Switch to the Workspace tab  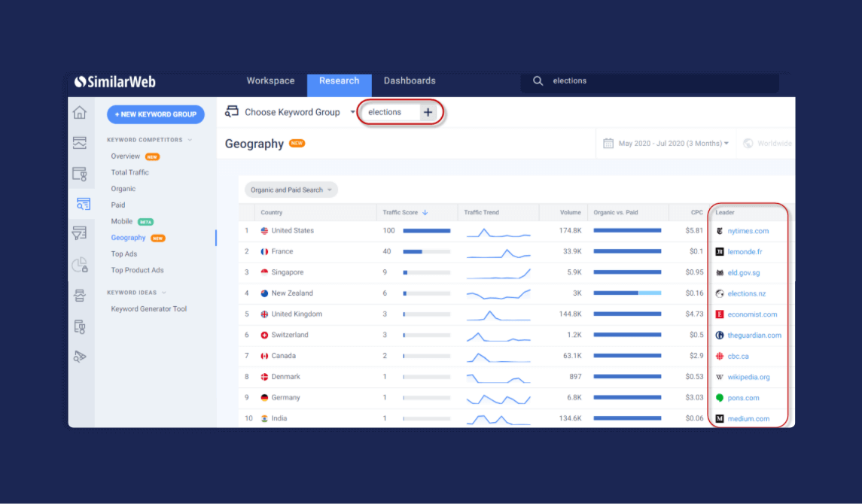point(270,81)
